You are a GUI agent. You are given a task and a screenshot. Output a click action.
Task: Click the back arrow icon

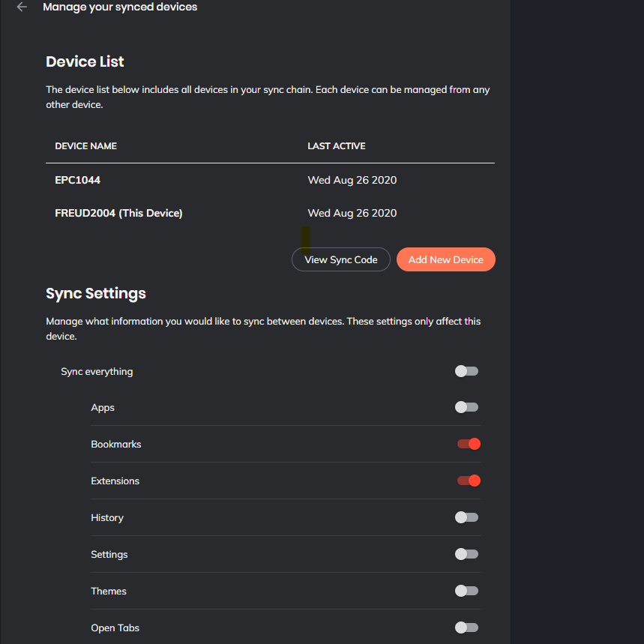click(x=22, y=7)
